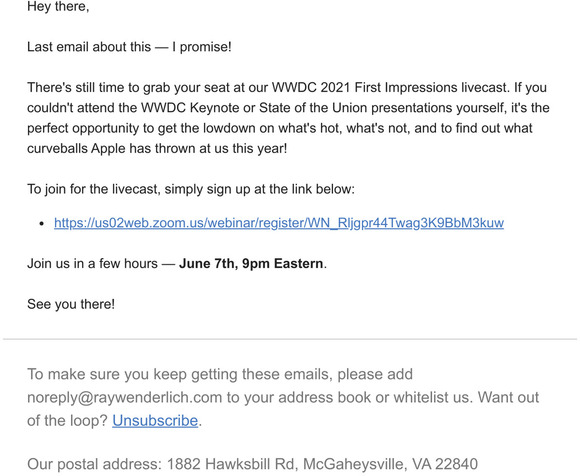This screenshot has height=476, width=580.
Task: Click the bullet point before the Zoom link
Action: (42, 224)
